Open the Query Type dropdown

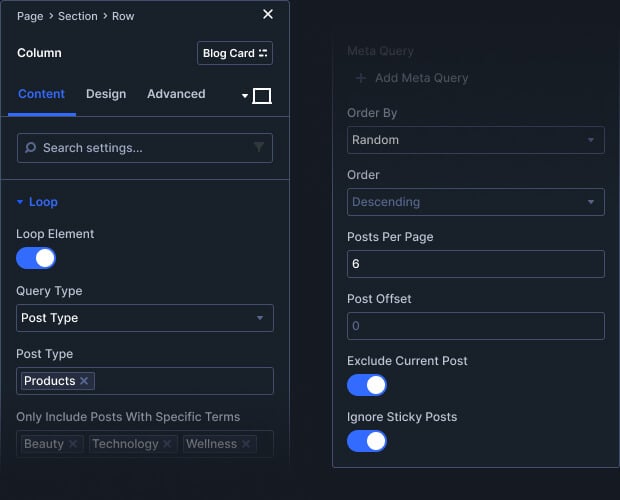point(145,318)
